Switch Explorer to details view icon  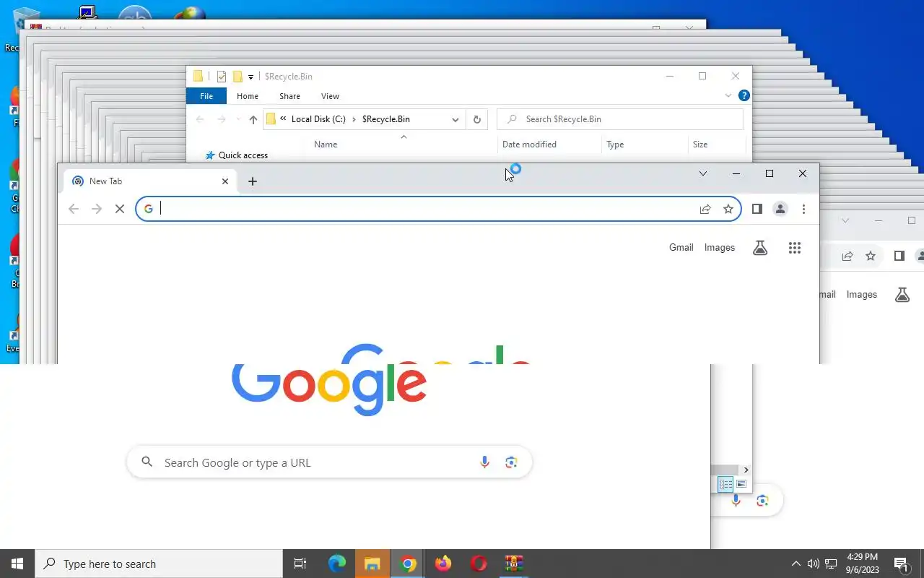click(726, 484)
